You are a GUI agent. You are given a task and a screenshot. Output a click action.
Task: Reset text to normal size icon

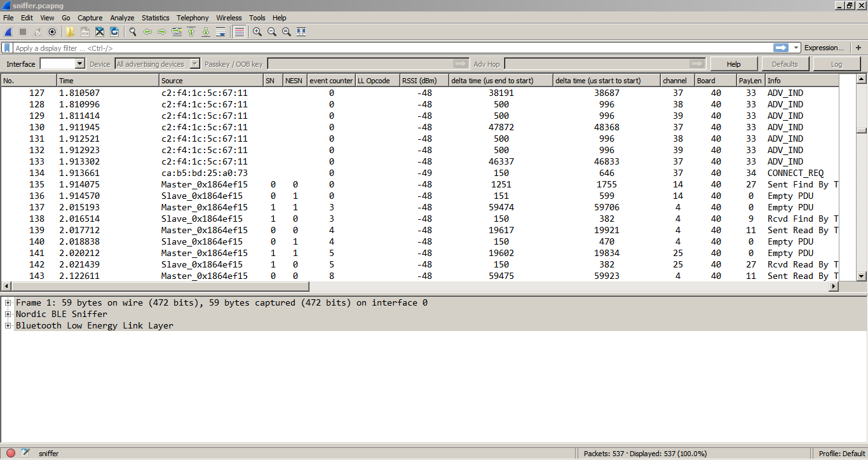click(287, 32)
